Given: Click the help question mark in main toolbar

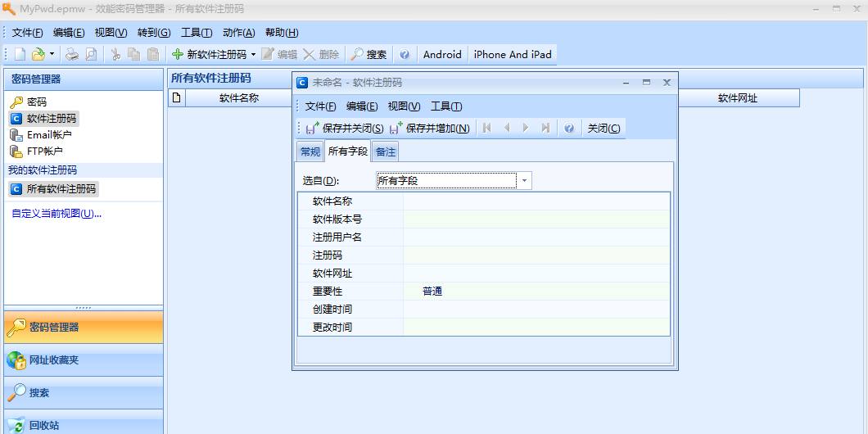Looking at the screenshot, I should pos(404,54).
